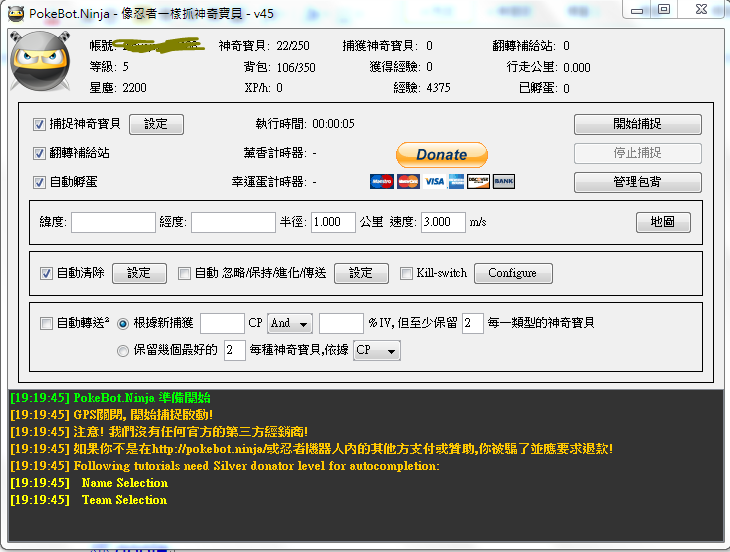The height and width of the screenshot is (552, 730).
Task: Minimize the PokeBot.Ninja window
Action: (x=637, y=10)
